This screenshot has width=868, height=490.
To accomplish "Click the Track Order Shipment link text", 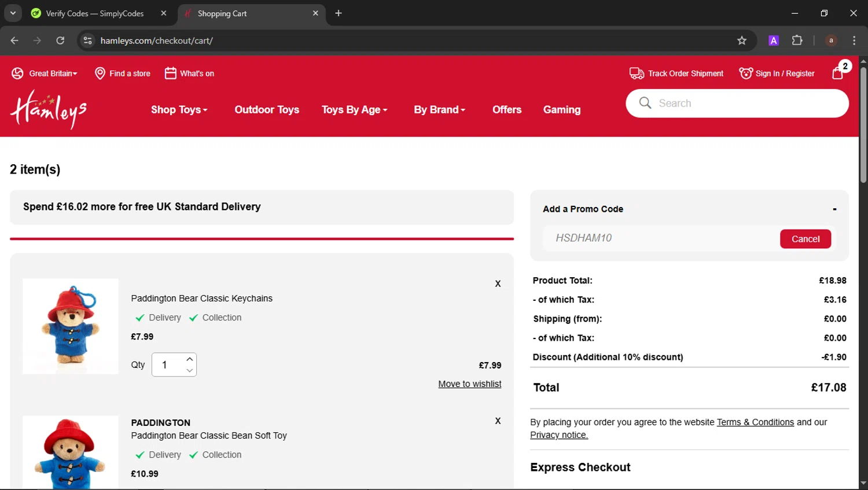I will [x=686, y=73].
